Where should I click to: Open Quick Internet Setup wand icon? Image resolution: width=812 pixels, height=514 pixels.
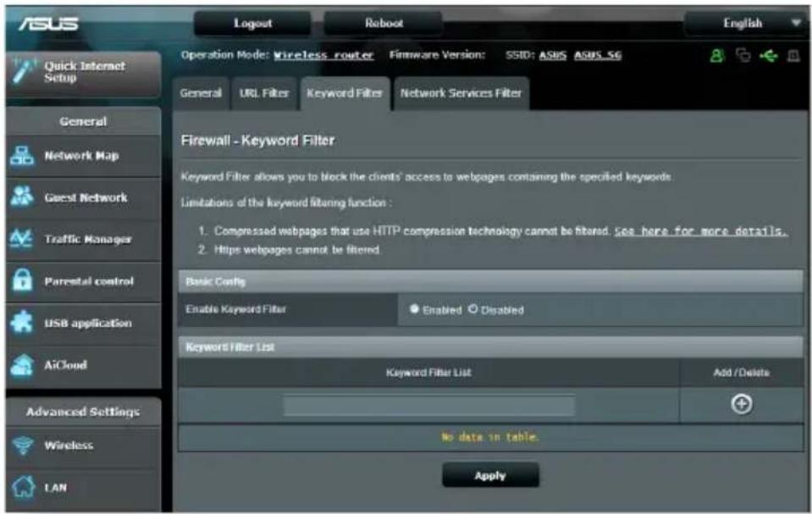point(23,71)
